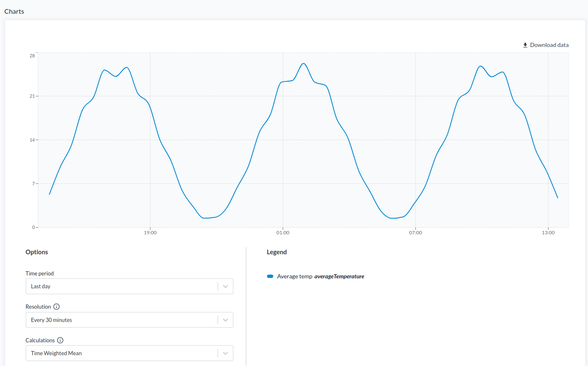
Task: Open the Calculations info tooltip icon
Action: click(x=60, y=340)
